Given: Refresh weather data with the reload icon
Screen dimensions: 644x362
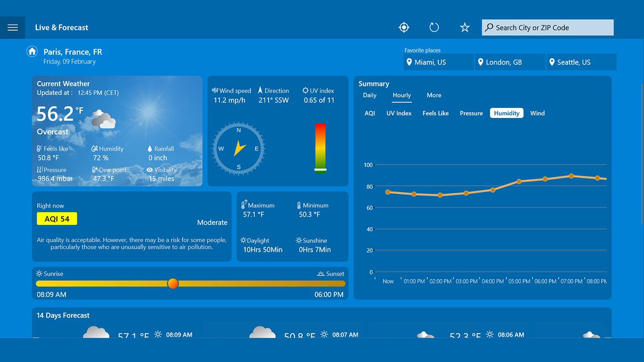Looking at the screenshot, I should 434,27.
